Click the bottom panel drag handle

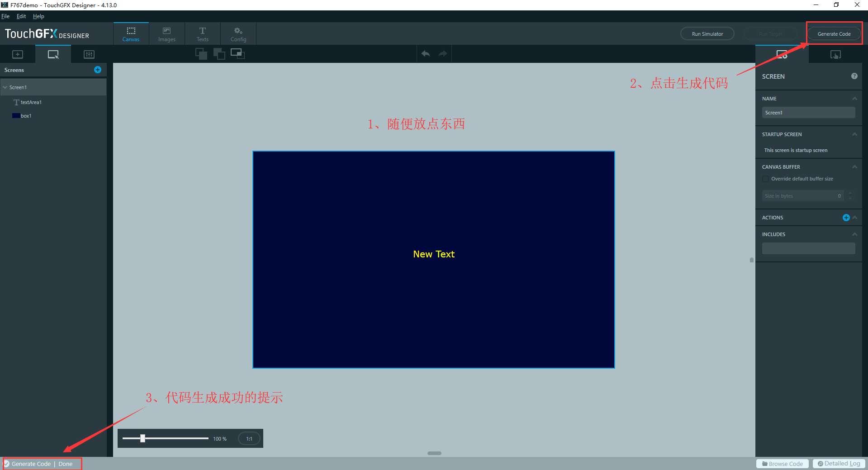point(434,453)
